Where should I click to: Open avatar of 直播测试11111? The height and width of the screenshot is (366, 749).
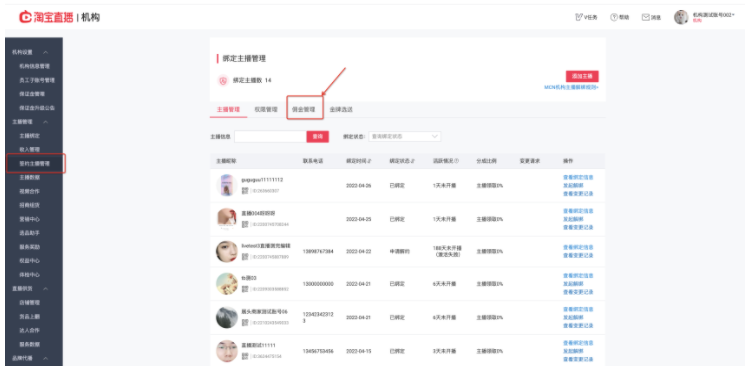coord(226,351)
